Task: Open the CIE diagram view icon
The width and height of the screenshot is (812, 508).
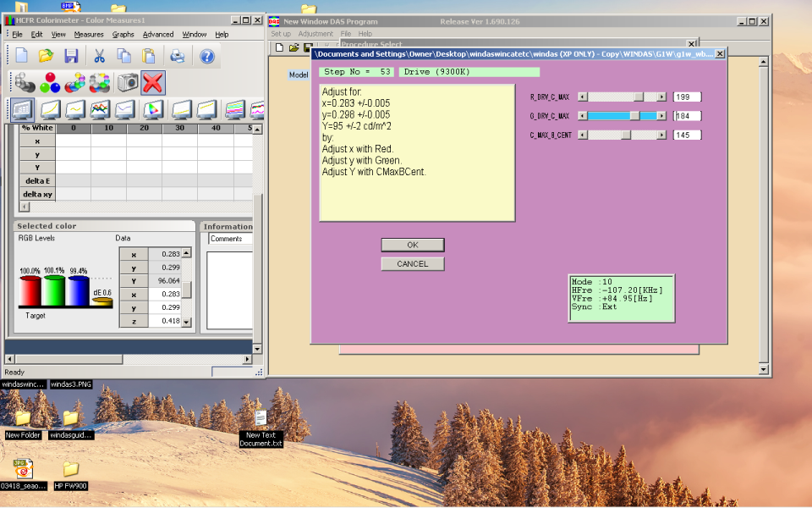Action: click(152, 110)
